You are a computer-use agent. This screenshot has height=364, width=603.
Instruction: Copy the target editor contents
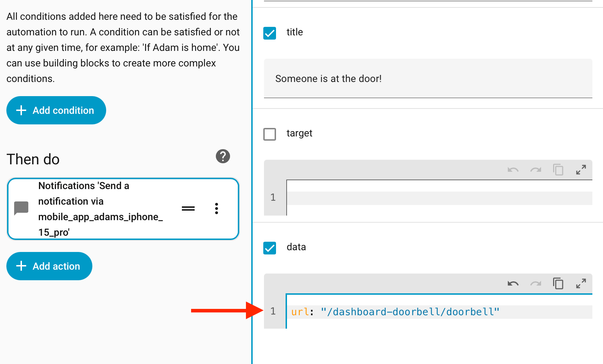(x=558, y=170)
